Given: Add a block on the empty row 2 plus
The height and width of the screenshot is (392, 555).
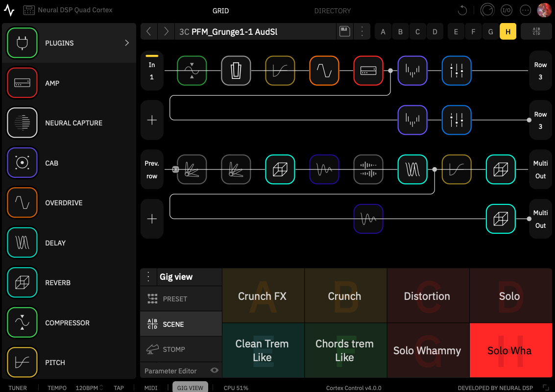Looking at the screenshot, I should pyautogui.click(x=152, y=120).
